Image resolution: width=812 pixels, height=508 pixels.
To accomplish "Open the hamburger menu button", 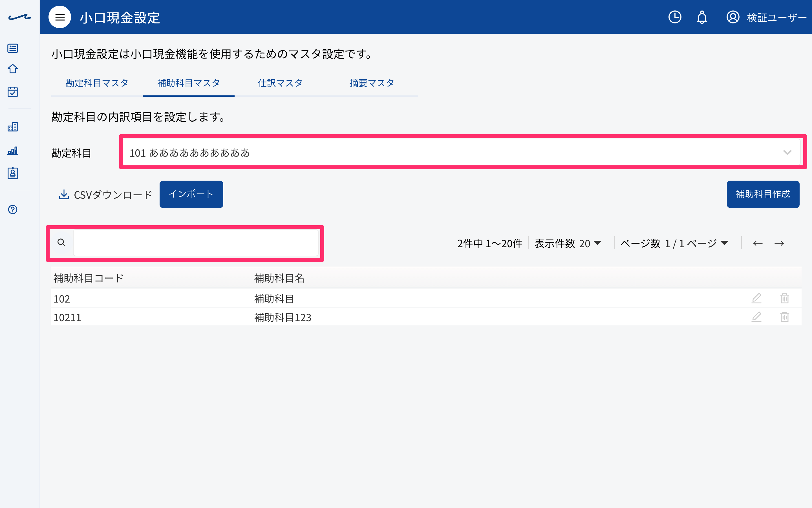I will pos(60,17).
